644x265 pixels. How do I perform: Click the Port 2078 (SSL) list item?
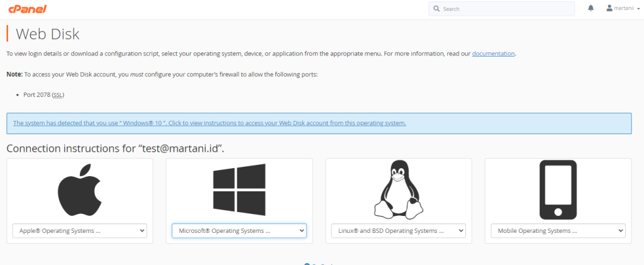click(44, 95)
